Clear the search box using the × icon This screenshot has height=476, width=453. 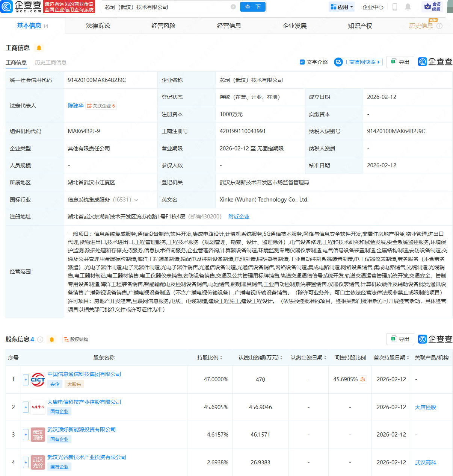click(233, 7)
